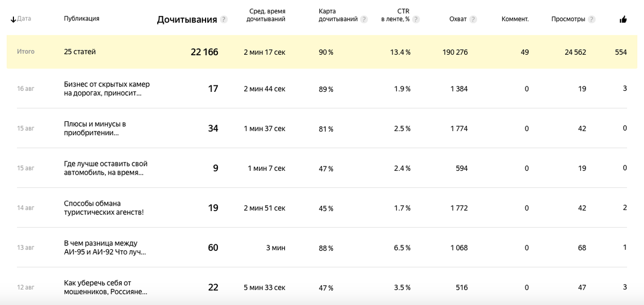The image size is (644, 305).
Task: Open 'Способы обмана туристических агенств!' article
Action: [104, 208]
